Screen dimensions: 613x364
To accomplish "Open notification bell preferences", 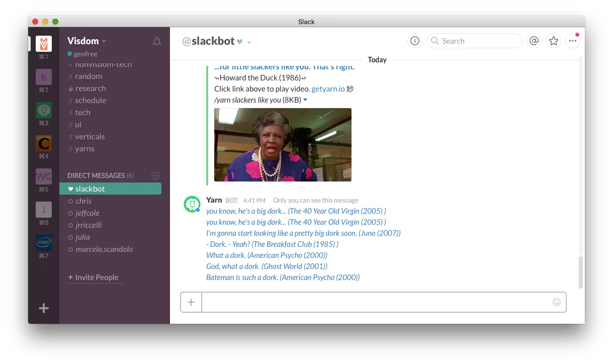I will pos(157,41).
